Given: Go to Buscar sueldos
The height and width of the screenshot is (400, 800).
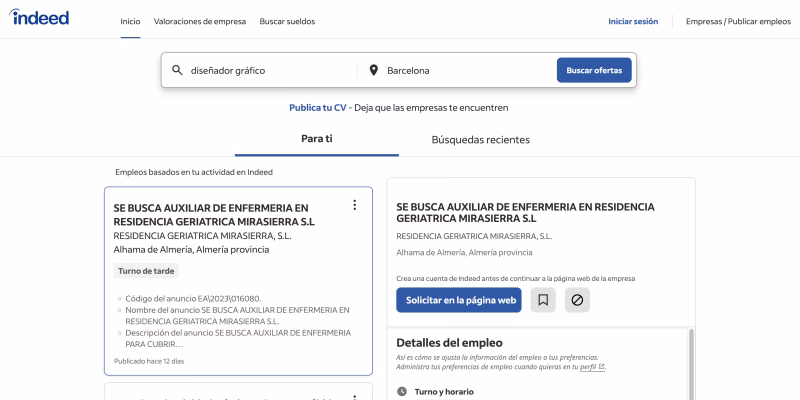Looking at the screenshot, I should pos(287,21).
